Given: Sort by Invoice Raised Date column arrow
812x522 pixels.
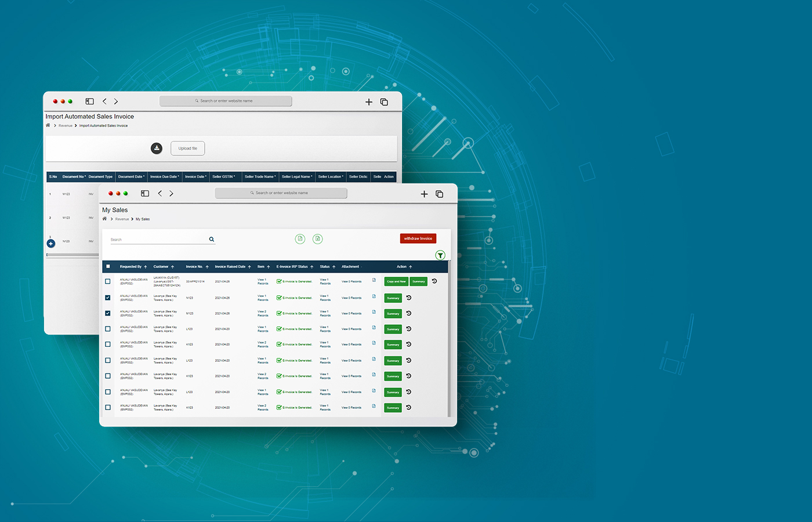Looking at the screenshot, I should (x=249, y=267).
